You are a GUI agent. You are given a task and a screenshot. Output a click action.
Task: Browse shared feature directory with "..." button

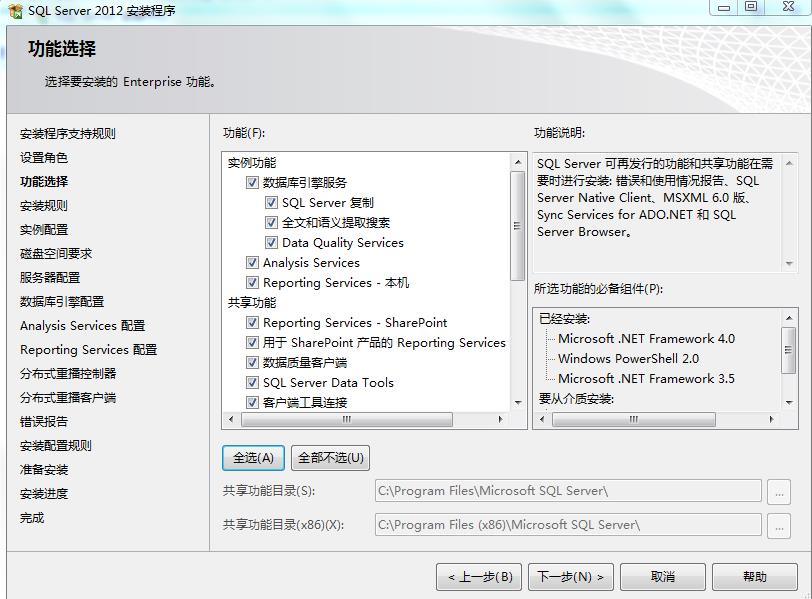779,490
